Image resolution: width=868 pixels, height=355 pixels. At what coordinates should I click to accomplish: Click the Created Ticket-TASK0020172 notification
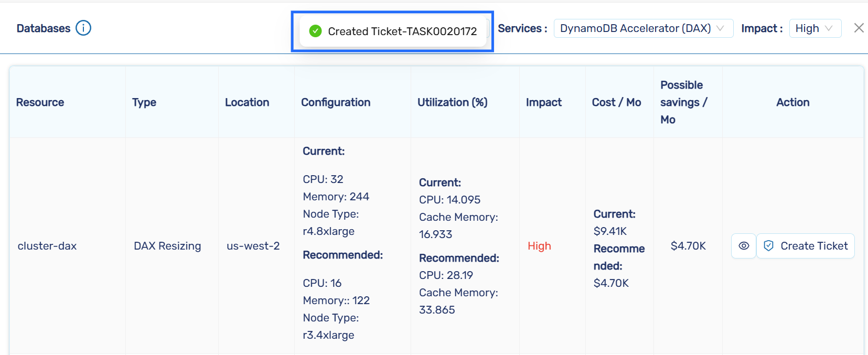[402, 31]
